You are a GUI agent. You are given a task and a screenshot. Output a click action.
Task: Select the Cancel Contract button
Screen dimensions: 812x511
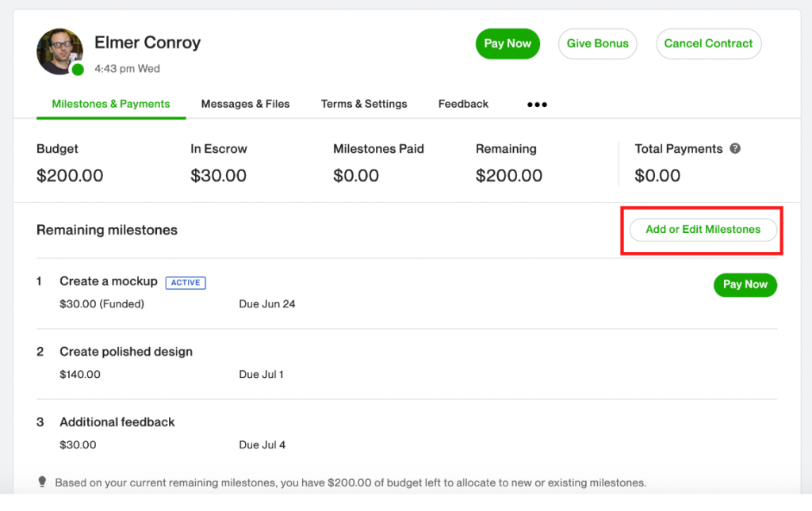click(x=708, y=44)
